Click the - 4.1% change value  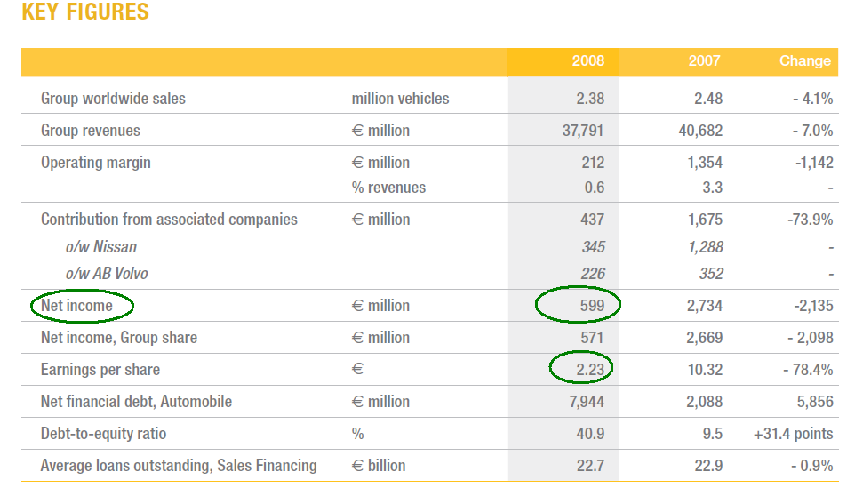click(813, 98)
